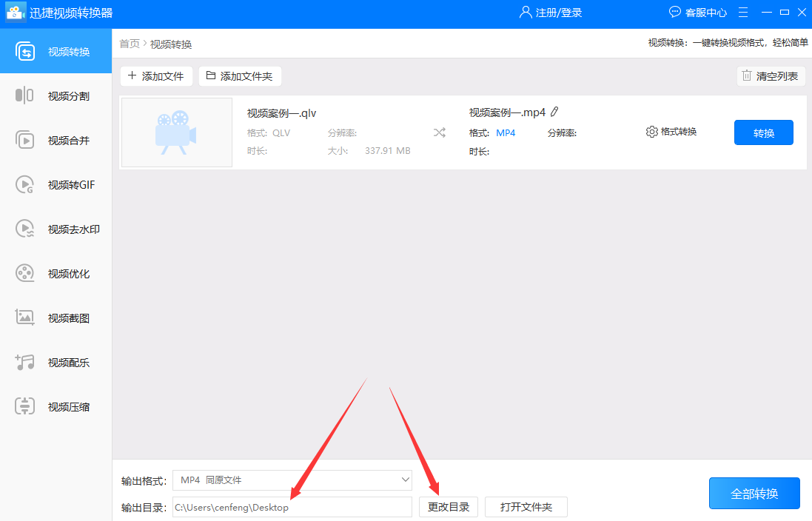The image size is (812, 521).
Task: Click the plus icon in 添加文件
Action: coord(132,75)
